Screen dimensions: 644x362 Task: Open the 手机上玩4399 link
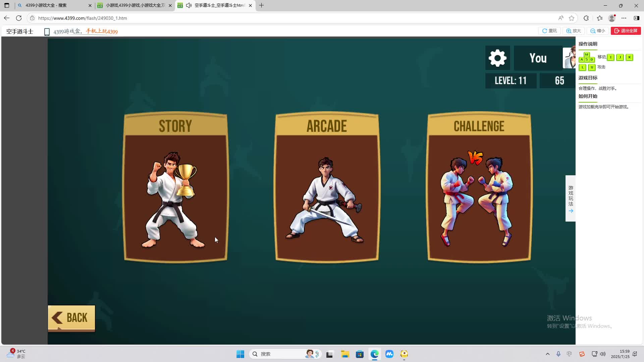pos(102,31)
